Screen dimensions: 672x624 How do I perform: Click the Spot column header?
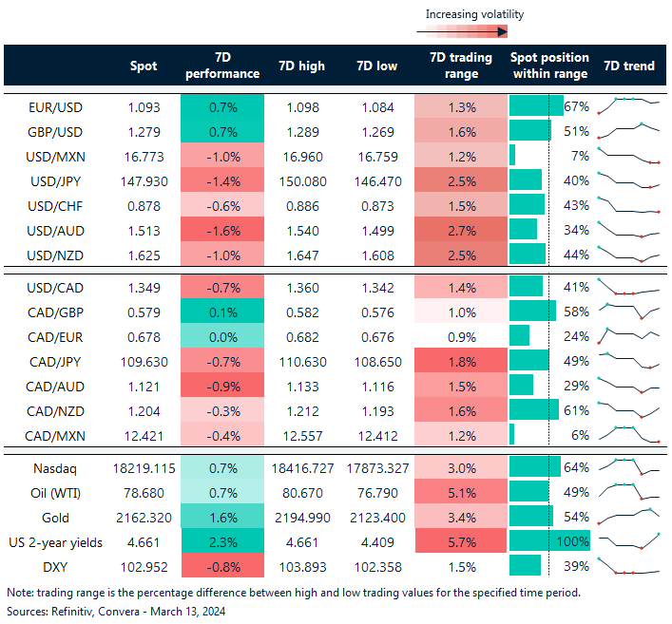(x=144, y=66)
